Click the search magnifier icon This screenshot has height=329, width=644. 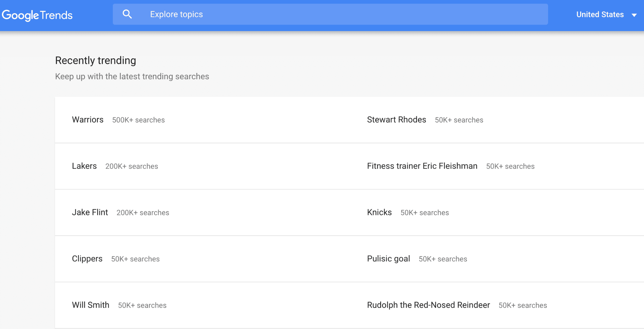coord(127,14)
